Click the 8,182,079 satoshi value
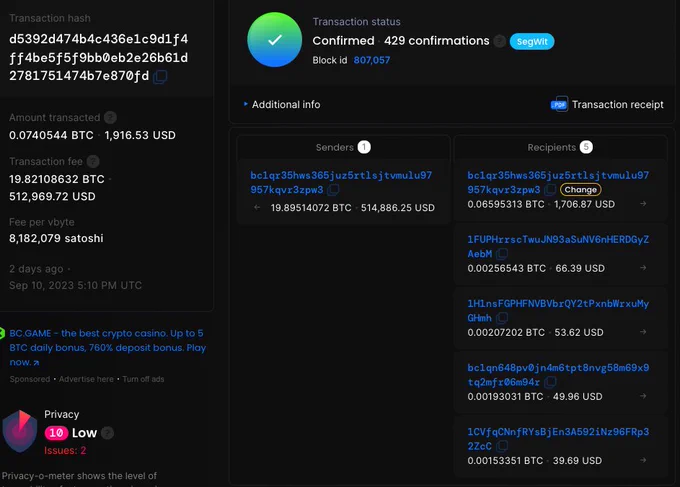This screenshot has height=487, width=680. click(56, 239)
